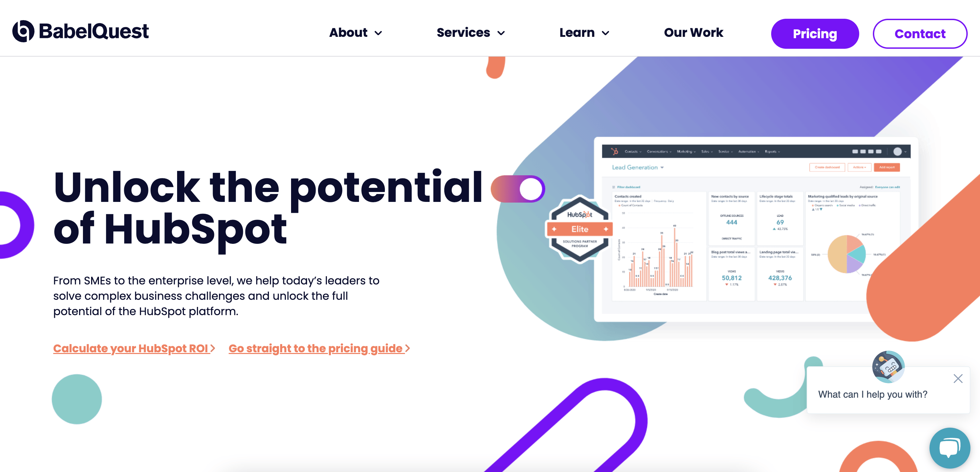Click Go straight to the pricing guide
The height and width of the screenshot is (472, 980).
[x=319, y=349]
